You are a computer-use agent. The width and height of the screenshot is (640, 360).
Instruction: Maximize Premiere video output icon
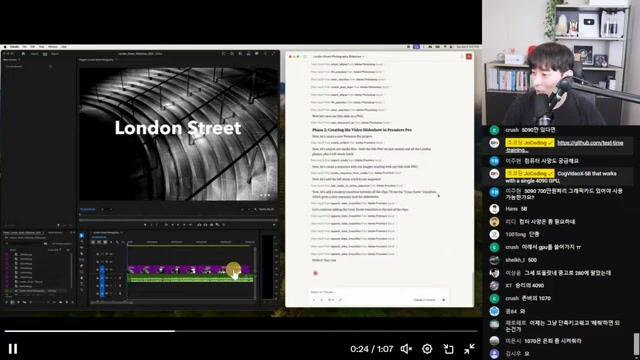(273, 53)
